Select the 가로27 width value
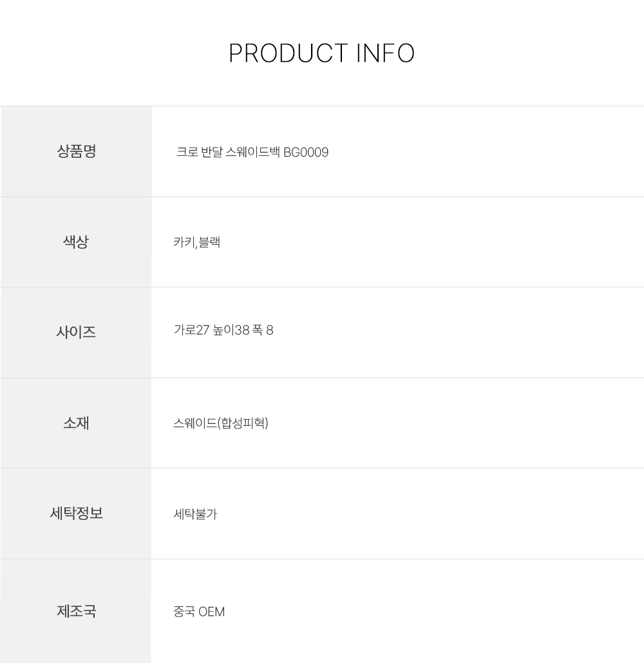Screen dimensions: 644x663 click(193, 331)
